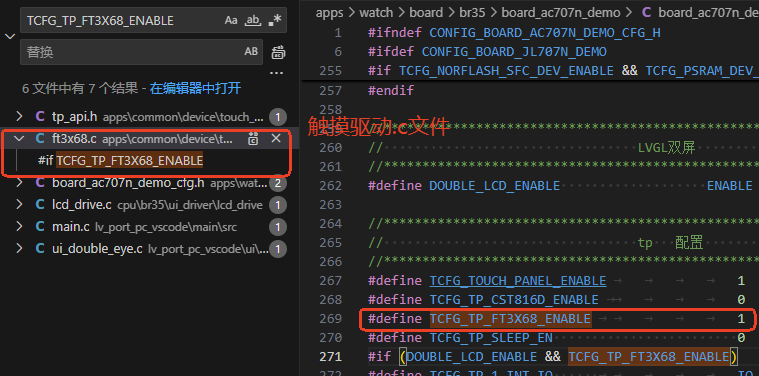Click the C icon of ui_double_eye.c
This screenshot has width=759, height=376.
pos(40,249)
